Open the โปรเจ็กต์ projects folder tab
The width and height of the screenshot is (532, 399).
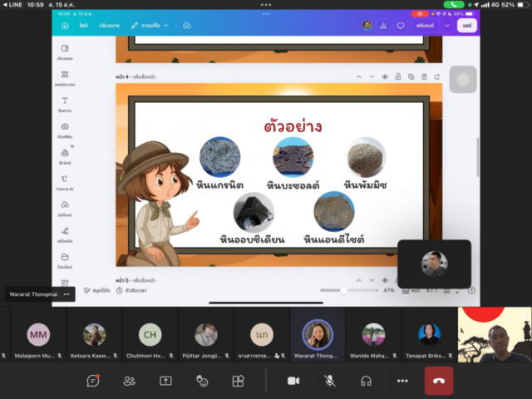[65, 260]
